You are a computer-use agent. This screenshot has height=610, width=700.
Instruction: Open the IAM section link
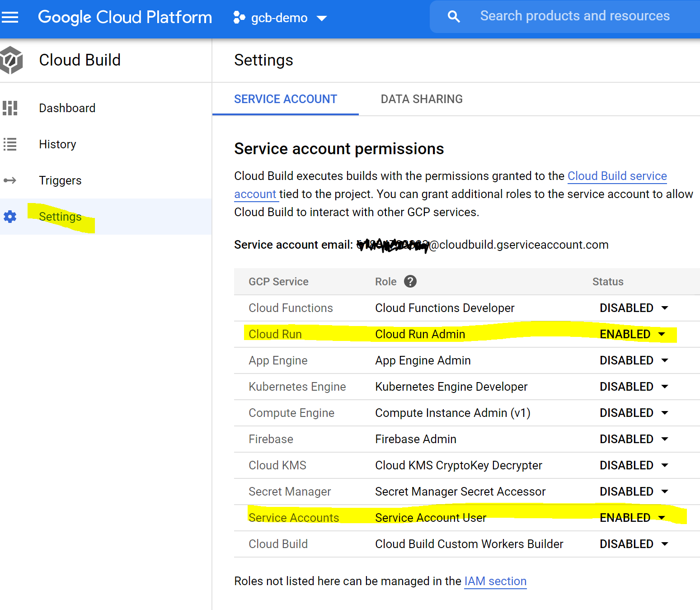click(x=495, y=581)
